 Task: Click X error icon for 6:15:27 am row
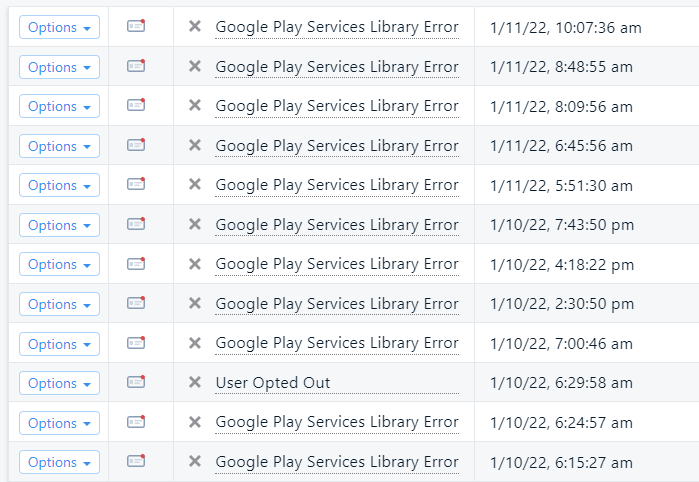(195, 461)
